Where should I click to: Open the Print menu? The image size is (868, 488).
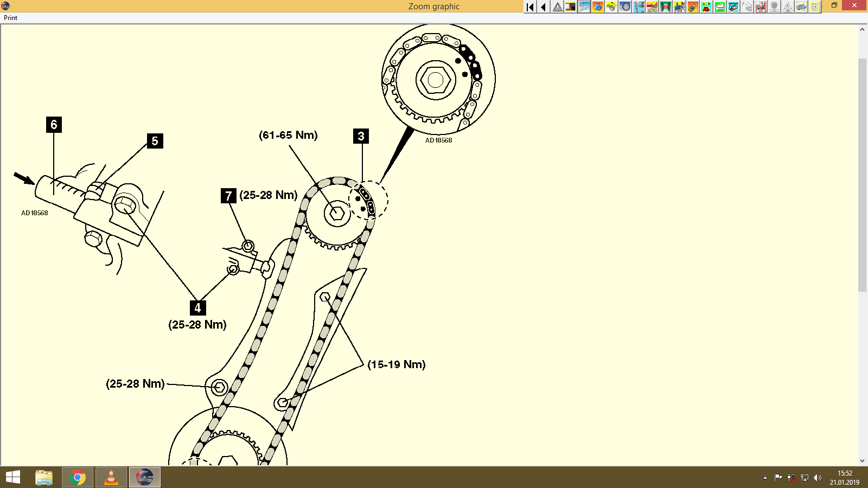(10, 17)
